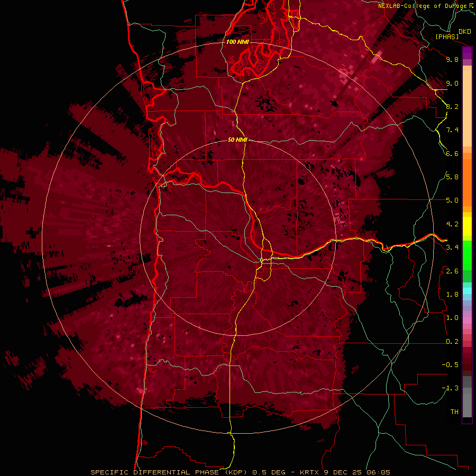Click the NEXLAB-College of DuPage title text

tap(422, 6)
